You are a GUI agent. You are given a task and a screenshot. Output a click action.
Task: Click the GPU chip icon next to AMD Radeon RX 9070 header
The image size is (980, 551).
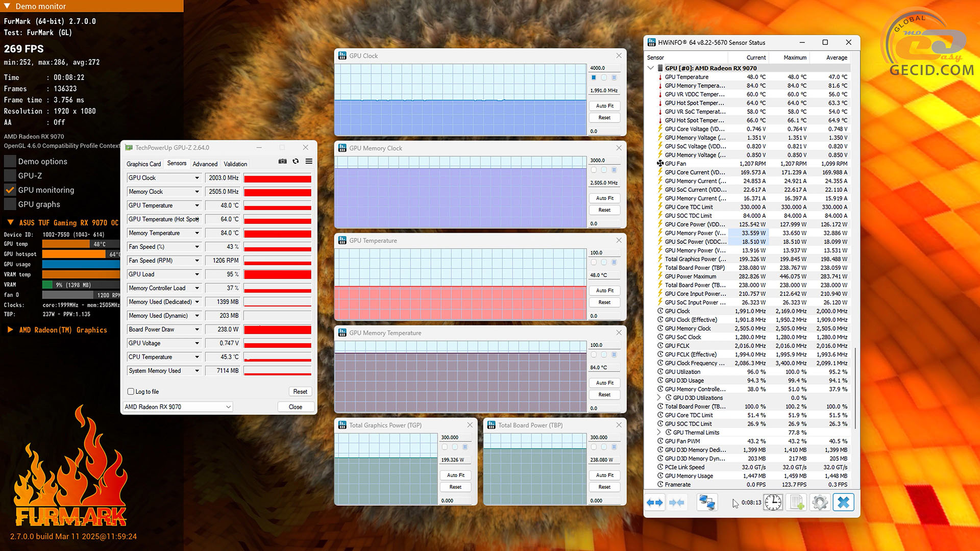click(660, 68)
